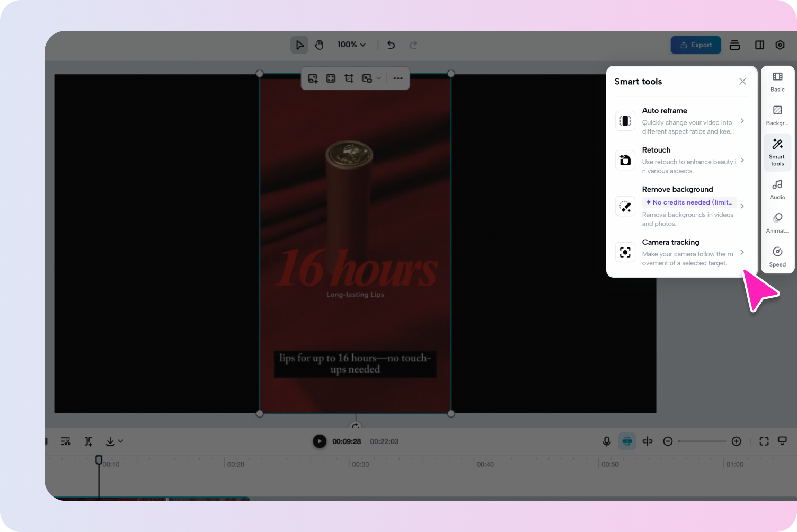
Task: Open the overlay options chevron above the clip
Action: pos(379,78)
